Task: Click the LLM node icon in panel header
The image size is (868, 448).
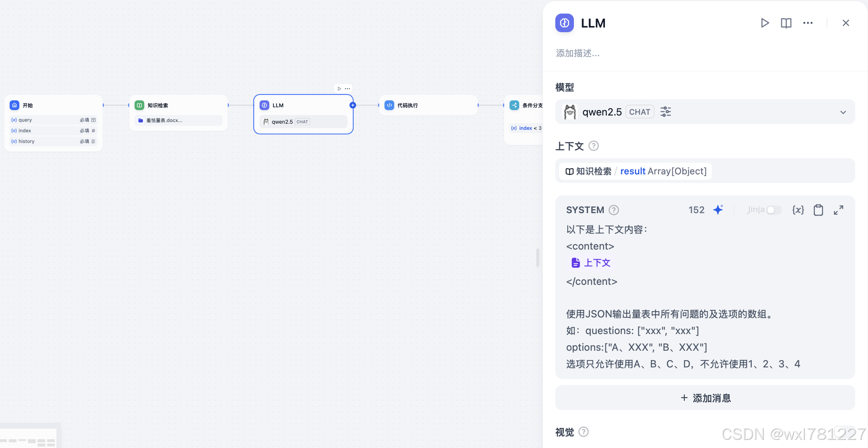Action: [x=565, y=23]
